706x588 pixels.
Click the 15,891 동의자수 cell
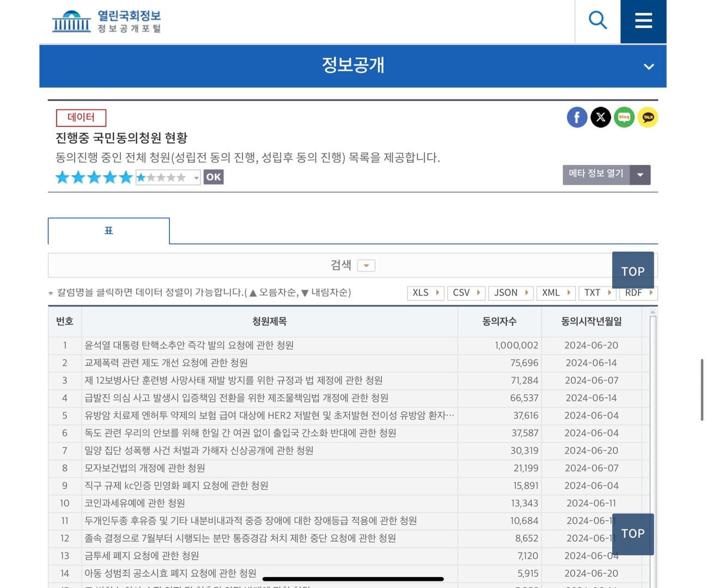tap(500, 486)
